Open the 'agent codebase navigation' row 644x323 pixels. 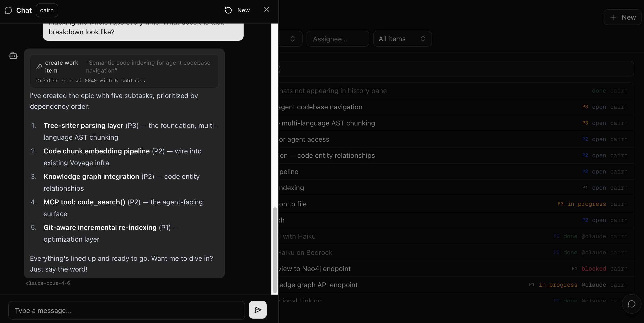[x=456, y=107]
